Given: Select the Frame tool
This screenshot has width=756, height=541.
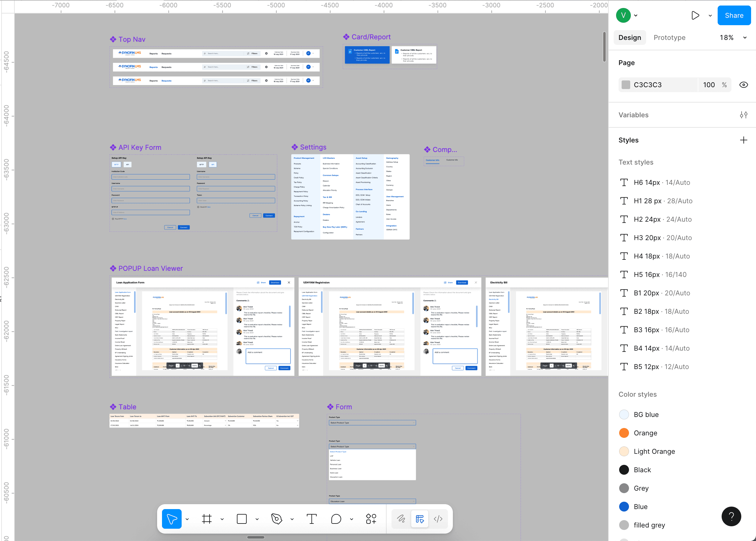Looking at the screenshot, I should [x=207, y=519].
